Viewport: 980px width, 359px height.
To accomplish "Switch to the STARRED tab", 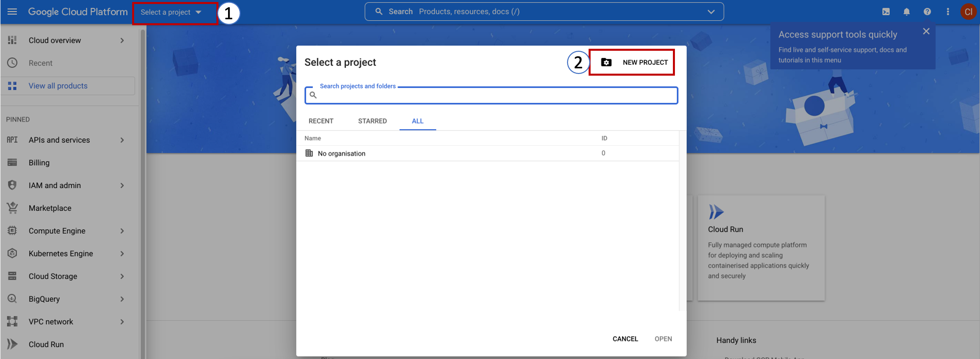I will [372, 121].
